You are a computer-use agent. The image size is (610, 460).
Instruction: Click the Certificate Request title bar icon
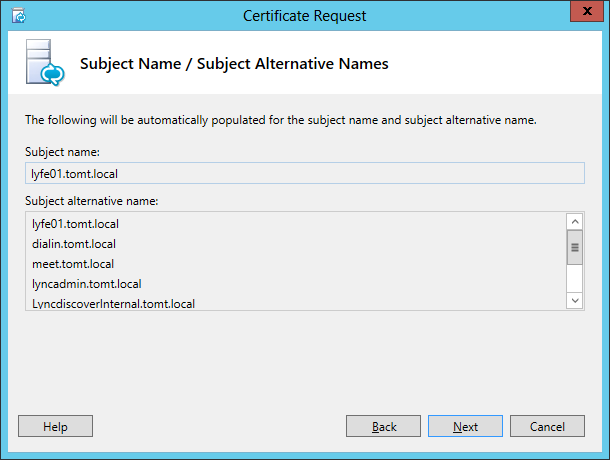[18, 16]
